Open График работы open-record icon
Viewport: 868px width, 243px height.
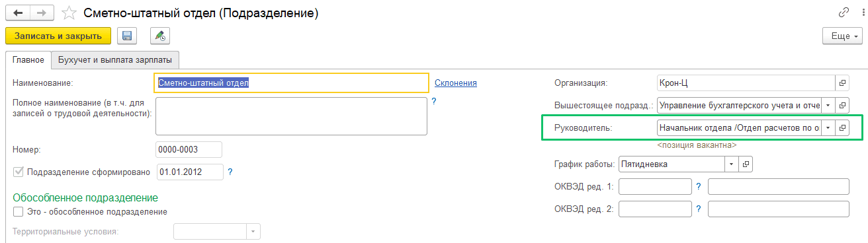click(x=745, y=164)
